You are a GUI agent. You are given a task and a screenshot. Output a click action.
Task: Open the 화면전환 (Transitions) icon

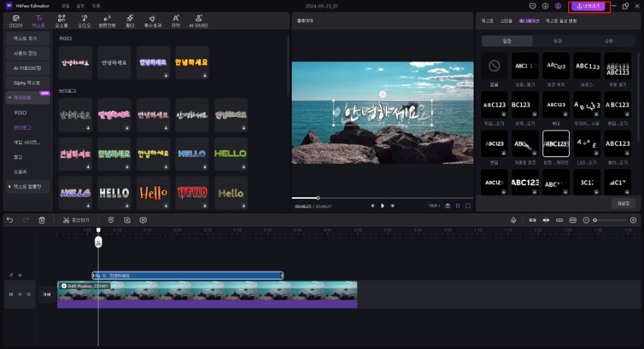click(107, 20)
